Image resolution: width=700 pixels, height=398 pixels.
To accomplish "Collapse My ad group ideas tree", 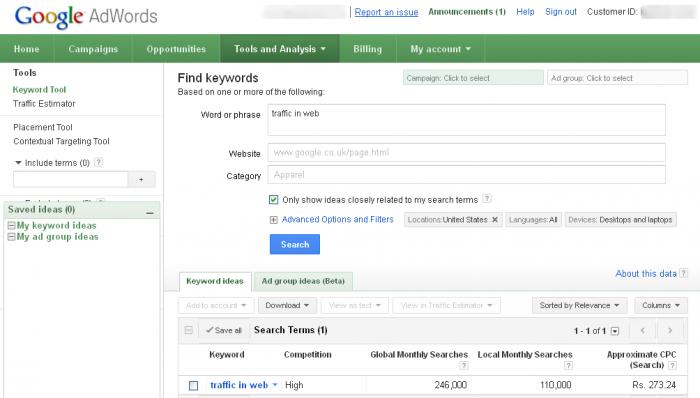I will click(12, 237).
